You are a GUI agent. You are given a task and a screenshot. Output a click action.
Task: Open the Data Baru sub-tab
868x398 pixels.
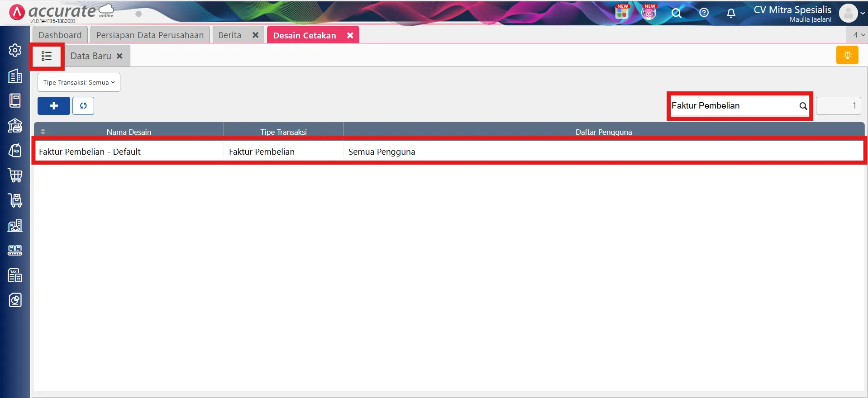pyautogui.click(x=91, y=56)
